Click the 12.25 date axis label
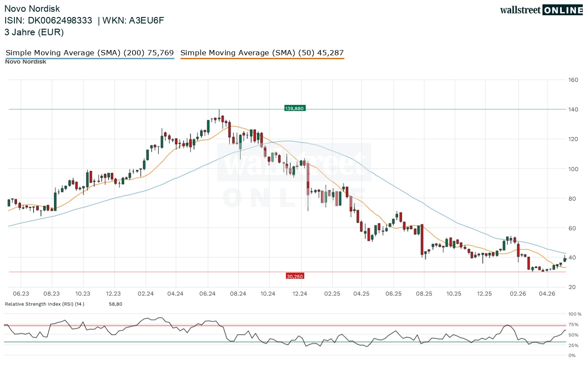 coord(485,294)
